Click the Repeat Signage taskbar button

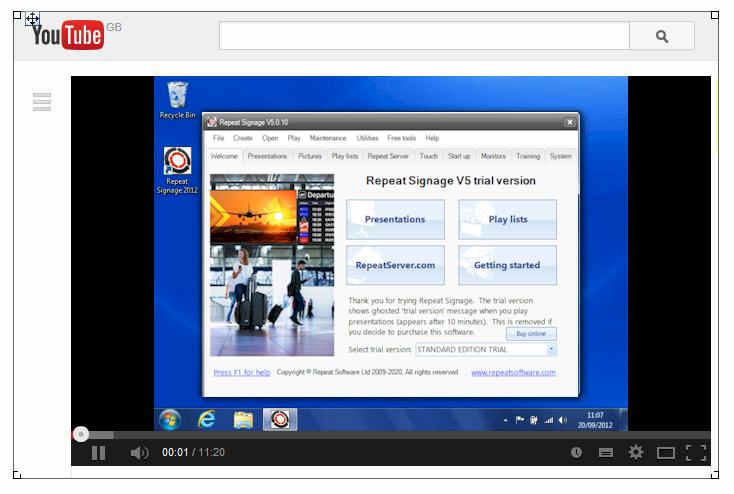click(279, 420)
